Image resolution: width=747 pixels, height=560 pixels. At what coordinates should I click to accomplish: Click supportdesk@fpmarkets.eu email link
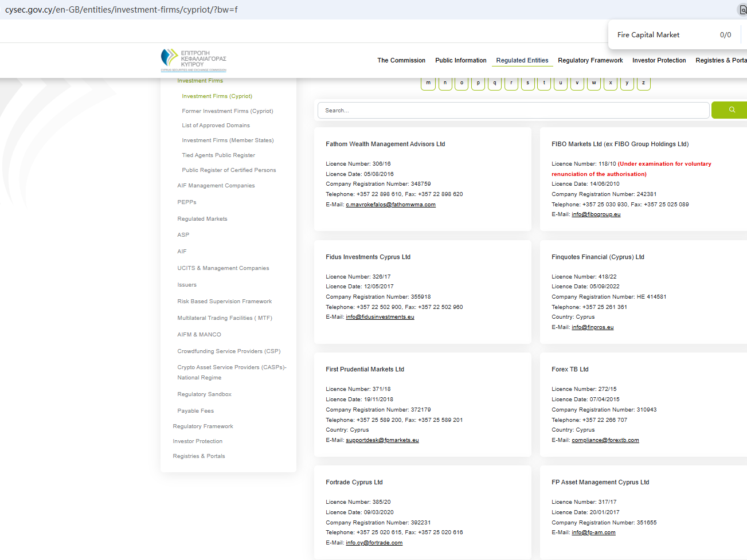point(382,440)
